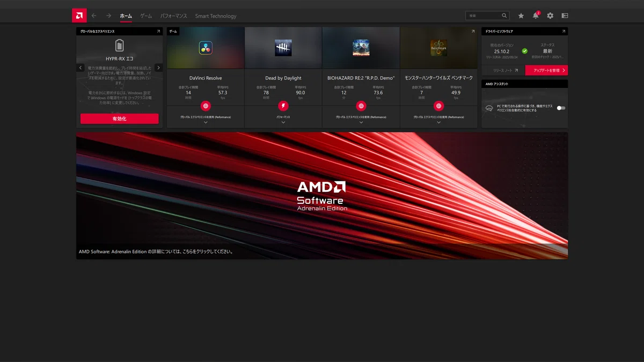Click the DaVinci Resolve title text
644x362 pixels.
[206, 78]
